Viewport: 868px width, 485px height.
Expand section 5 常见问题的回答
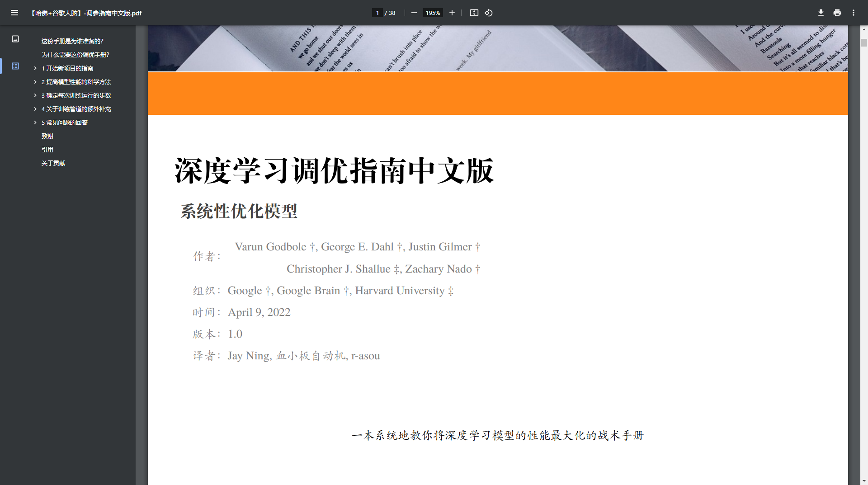coord(35,122)
